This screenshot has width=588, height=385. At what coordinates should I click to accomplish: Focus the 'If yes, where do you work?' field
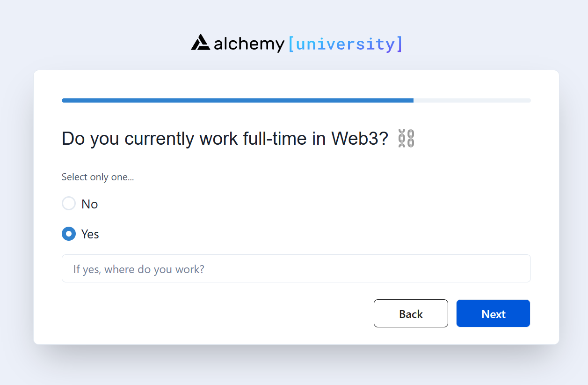[296, 268]
